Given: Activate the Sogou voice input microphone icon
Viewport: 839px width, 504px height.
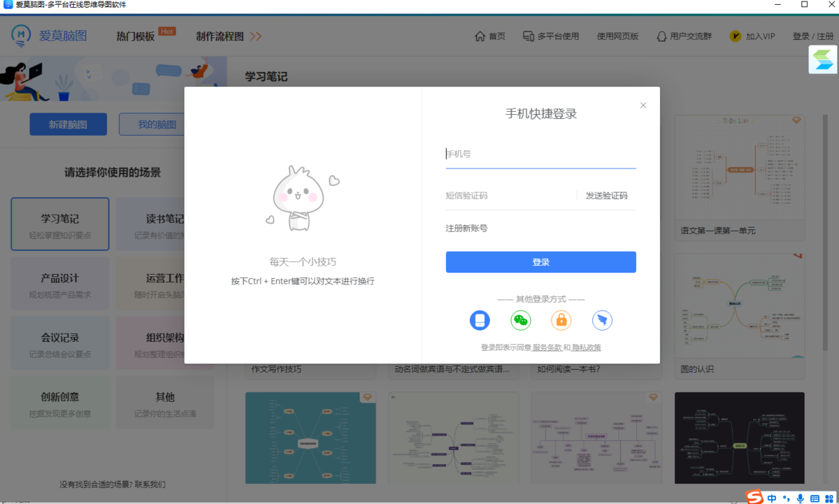Looking at the screenshot, I should [799, 498].
